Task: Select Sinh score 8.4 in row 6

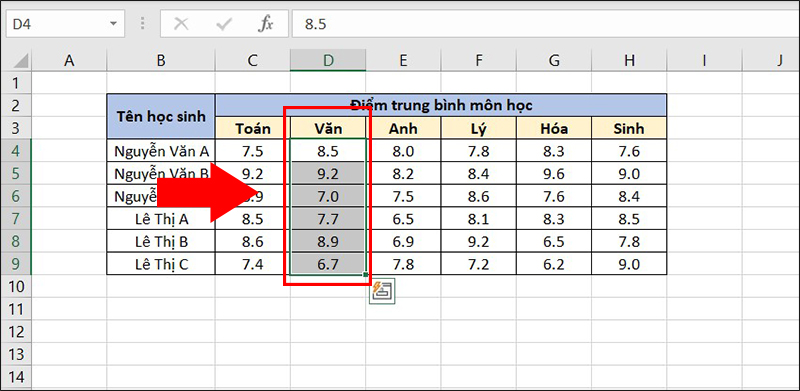Action: (629, 196)
